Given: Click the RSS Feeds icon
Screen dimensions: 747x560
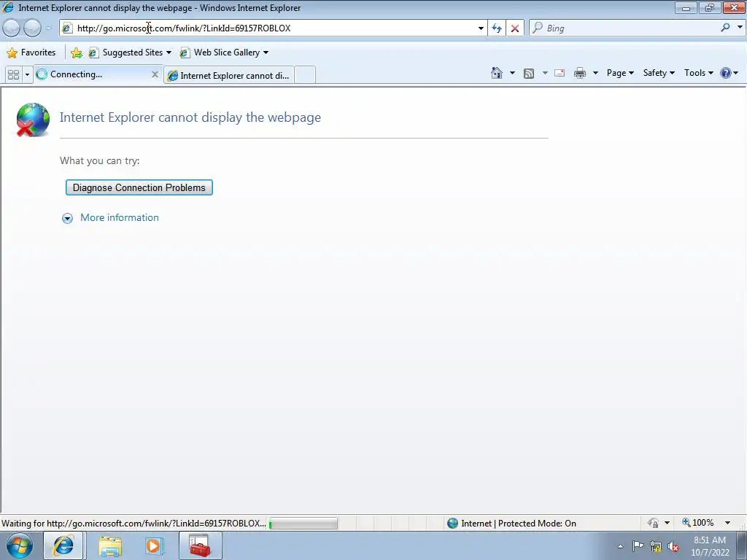Looking at the screenshot, I should point(529,73).
